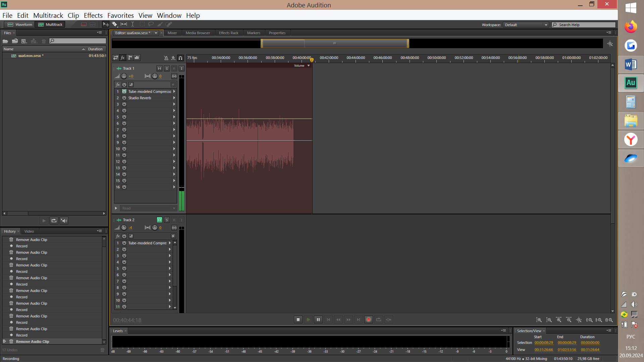
Task: Zoom navigator icon beside overview bar
Action: pyautogui.click(x=610, y=44)
